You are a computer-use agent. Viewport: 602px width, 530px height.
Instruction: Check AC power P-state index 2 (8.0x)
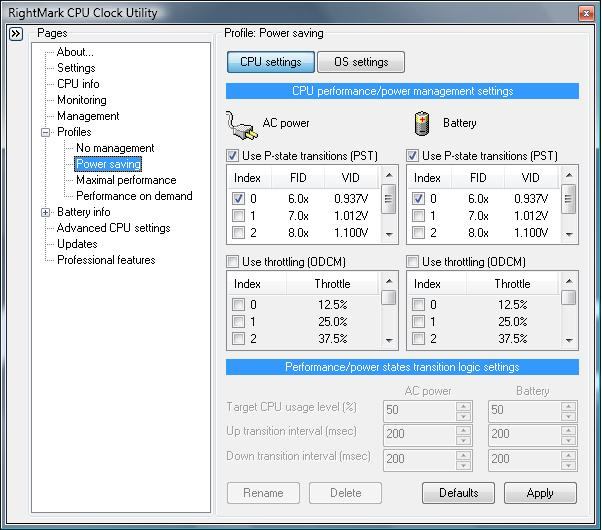click(238, 232)
